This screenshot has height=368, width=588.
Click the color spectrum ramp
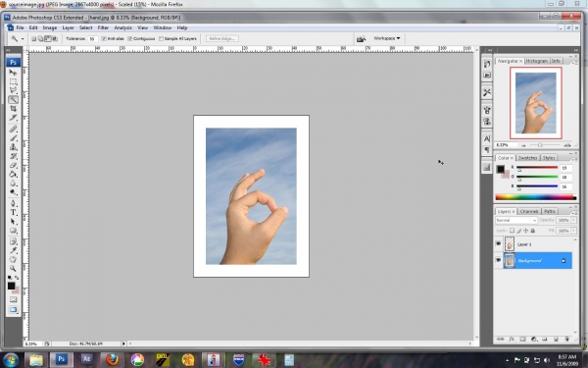click(x=536, y=197)
